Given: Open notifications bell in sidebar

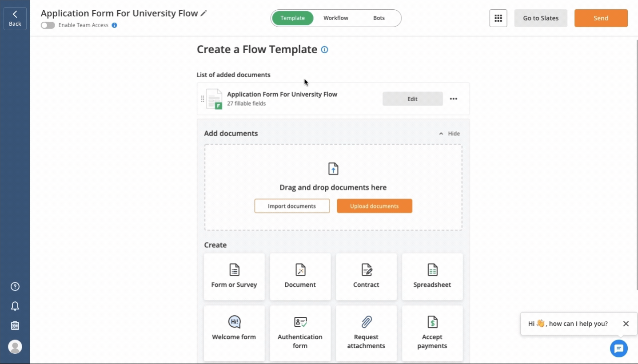Looking at the screenshot, I should pos(15,306).
